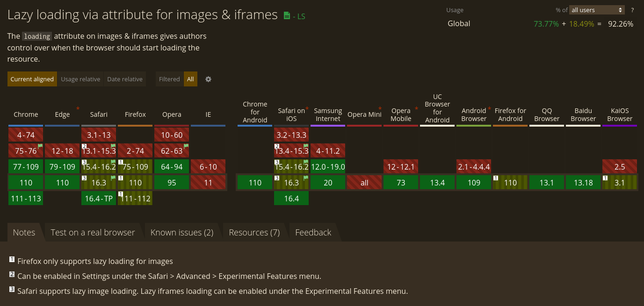The width and height of the screenshot is (644, 306).
Task: Open Known issues (2) tab
Action: pyautogui.click(x=182, y=232)
